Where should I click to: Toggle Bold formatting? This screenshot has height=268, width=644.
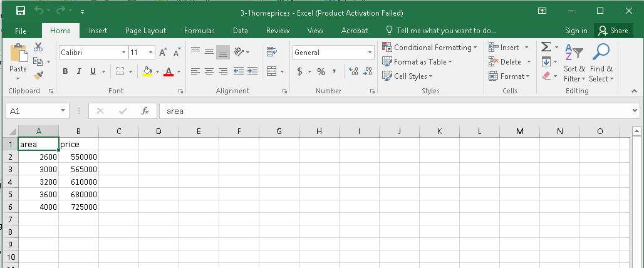(65, 71)
